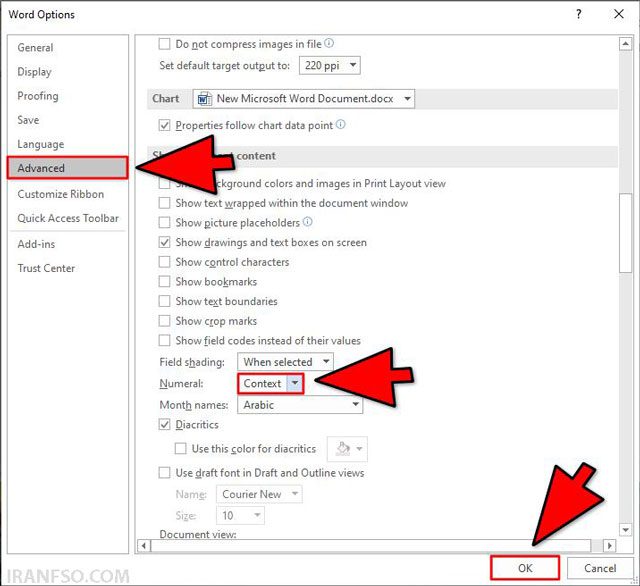Image resolution: width=640 pixels, height=586 pixels.
Task: Click the vertical scrollbar thumb
Action: pyautogui.click(x=625, y=233)
